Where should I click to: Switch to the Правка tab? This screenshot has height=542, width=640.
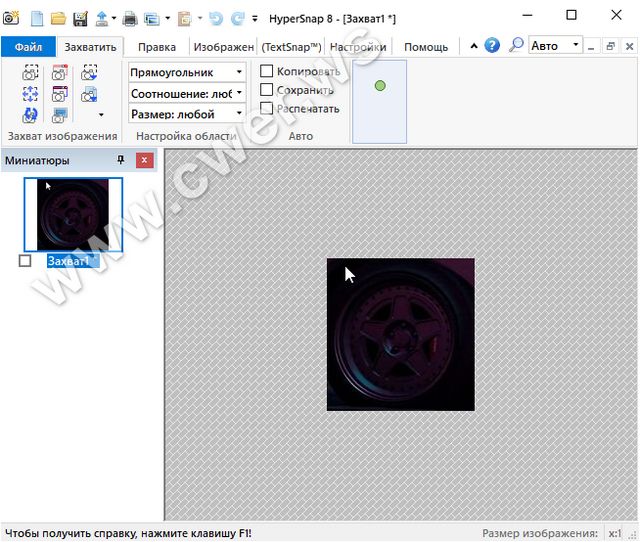[157, 47]
